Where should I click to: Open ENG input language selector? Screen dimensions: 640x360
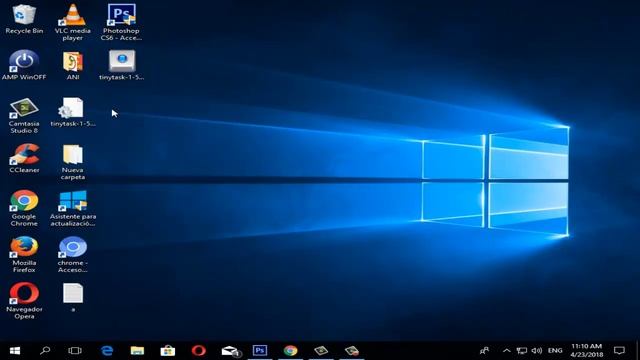point(555,351)
